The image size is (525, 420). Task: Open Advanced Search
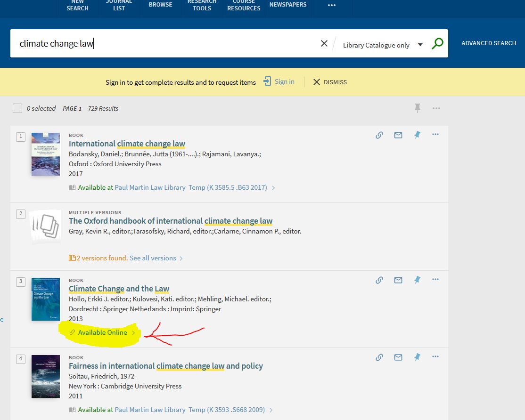click(489, 43)
